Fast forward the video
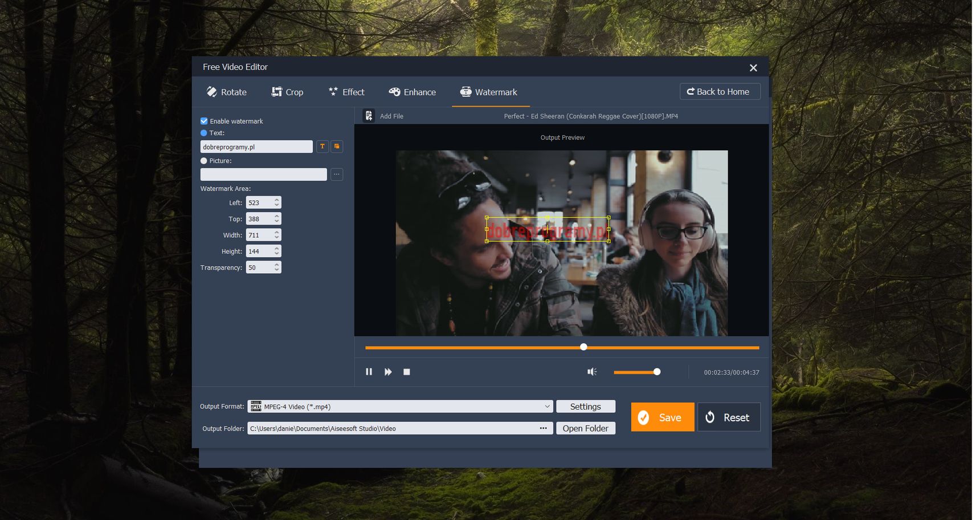 (x=388, y=372)
